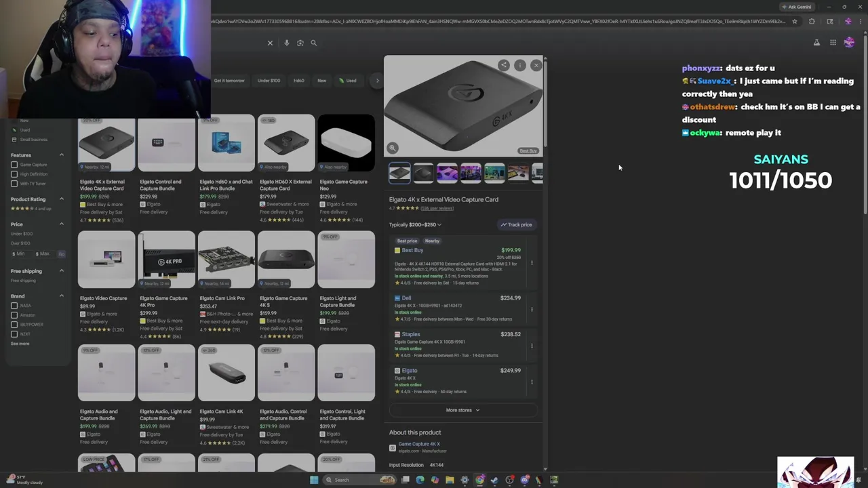The image size is (868, 488).
Task: Collapse the Features filter section
Action: [61, 155]
